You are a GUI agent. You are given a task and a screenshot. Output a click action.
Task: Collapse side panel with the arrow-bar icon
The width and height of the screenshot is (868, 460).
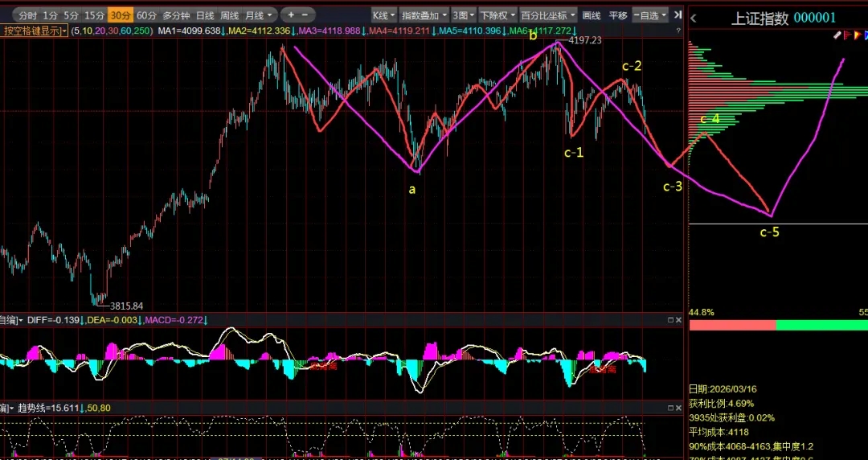point(678,14)
